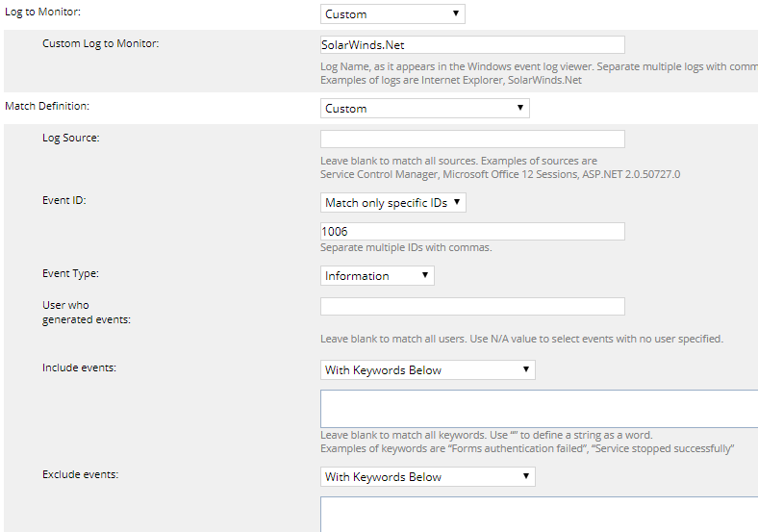The height and width of the screenshot is (532, 758).
Task: Click the 'Separate multiple IDs with commas' hint
Action: (406, 248)
